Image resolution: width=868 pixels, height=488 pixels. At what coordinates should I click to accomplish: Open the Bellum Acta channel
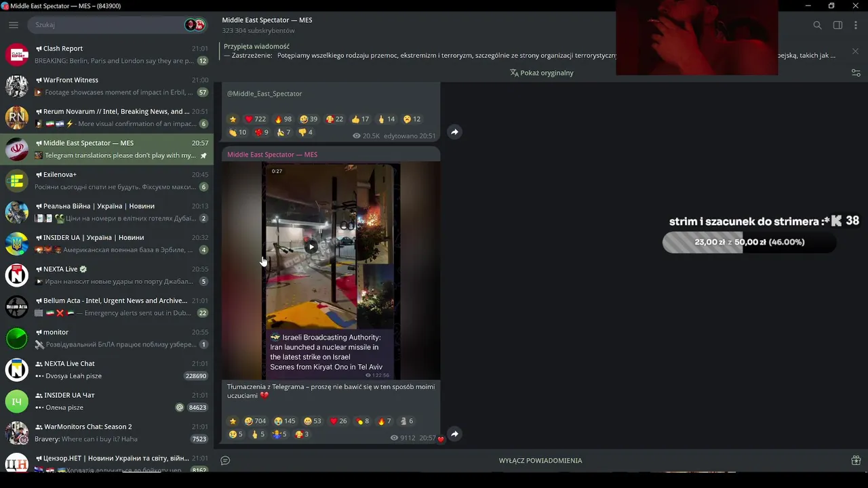coord(106,306)
